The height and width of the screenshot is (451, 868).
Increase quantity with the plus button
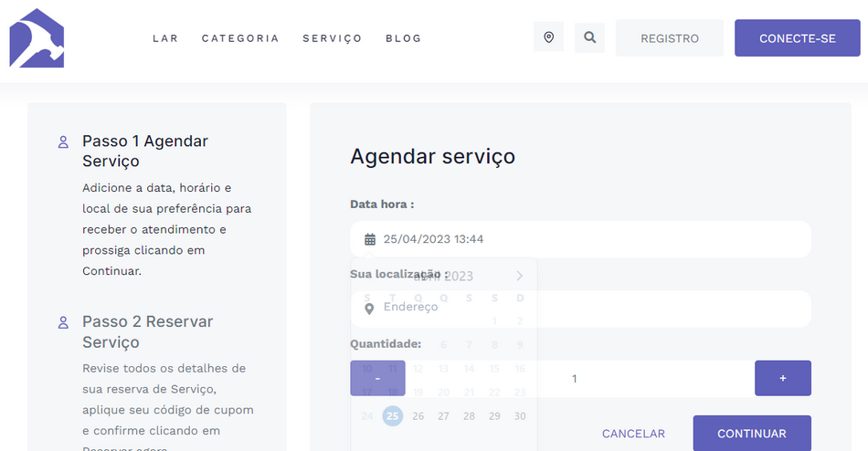click(783, 378)
